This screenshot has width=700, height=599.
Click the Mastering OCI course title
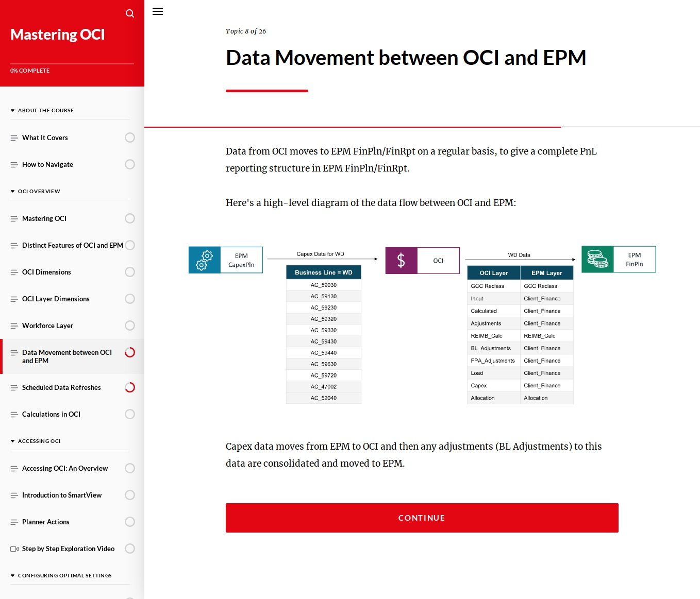(58, 35)
